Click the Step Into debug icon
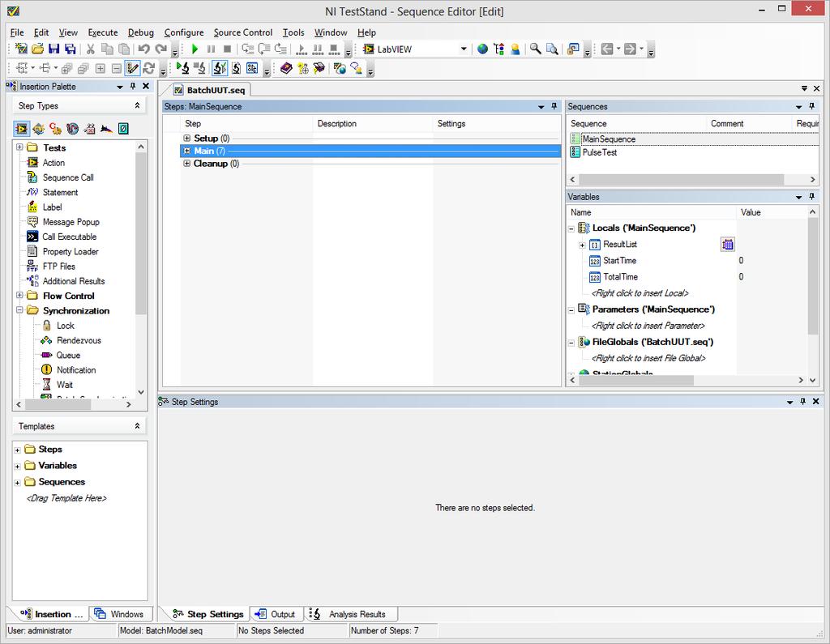The width and height of the screenshot is (830, 644). tap(248, 49)
